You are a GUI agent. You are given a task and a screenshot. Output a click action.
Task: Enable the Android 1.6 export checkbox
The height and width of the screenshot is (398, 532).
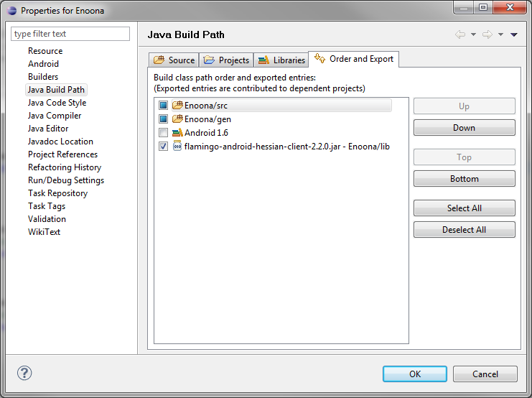[163, 133]
